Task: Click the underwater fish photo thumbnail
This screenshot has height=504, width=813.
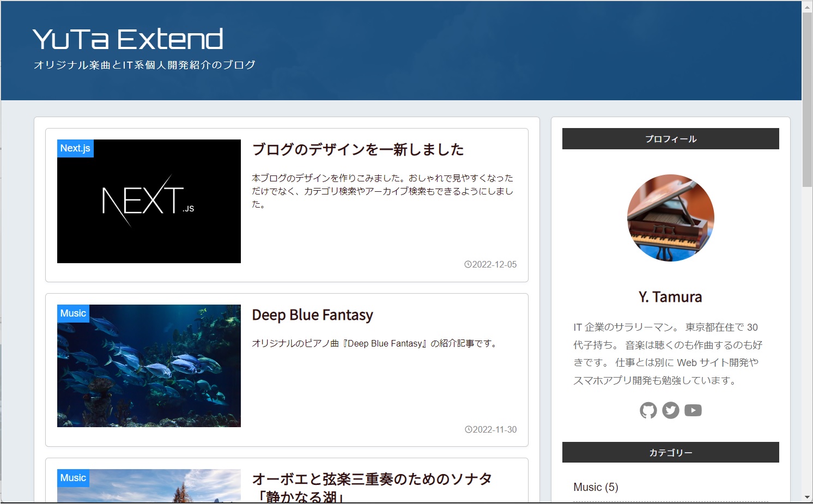Action: 148,366
